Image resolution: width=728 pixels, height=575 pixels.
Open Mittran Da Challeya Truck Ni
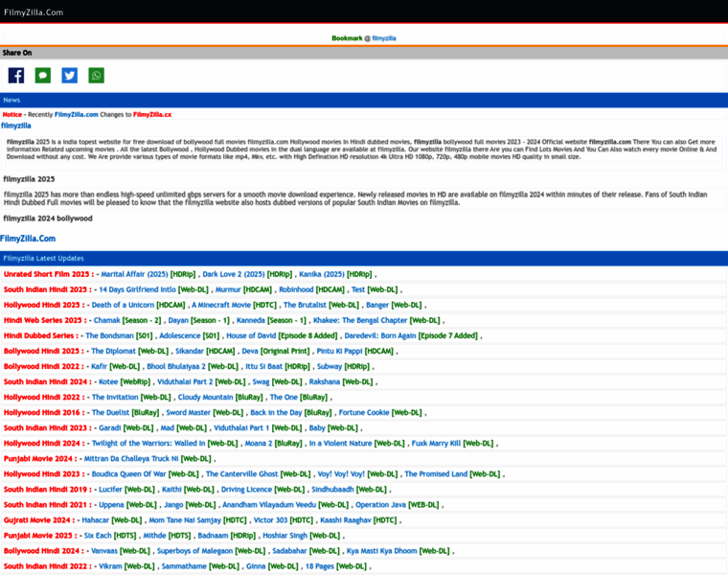[131, 458]
